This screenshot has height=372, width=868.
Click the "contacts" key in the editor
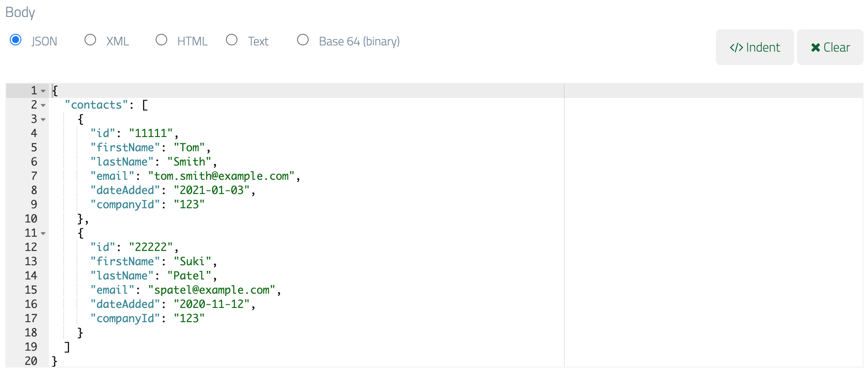click(96, 105)
